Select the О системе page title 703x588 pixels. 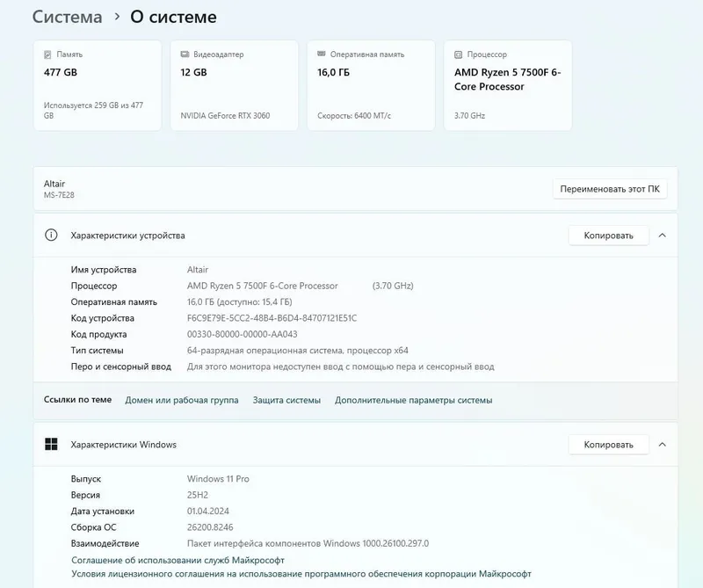(173, 17)
